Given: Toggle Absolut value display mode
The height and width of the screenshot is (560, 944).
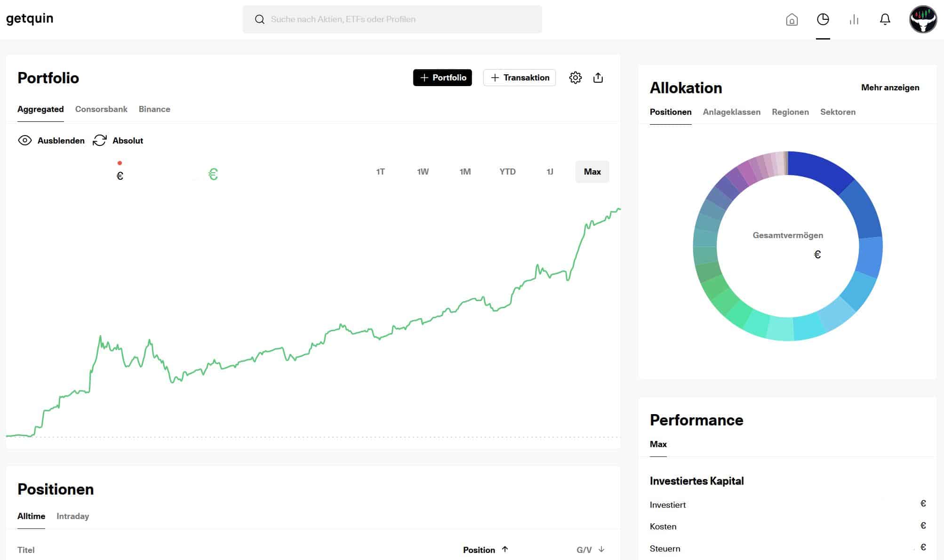Looking at the screenshot, I should (x=118, y=140).
